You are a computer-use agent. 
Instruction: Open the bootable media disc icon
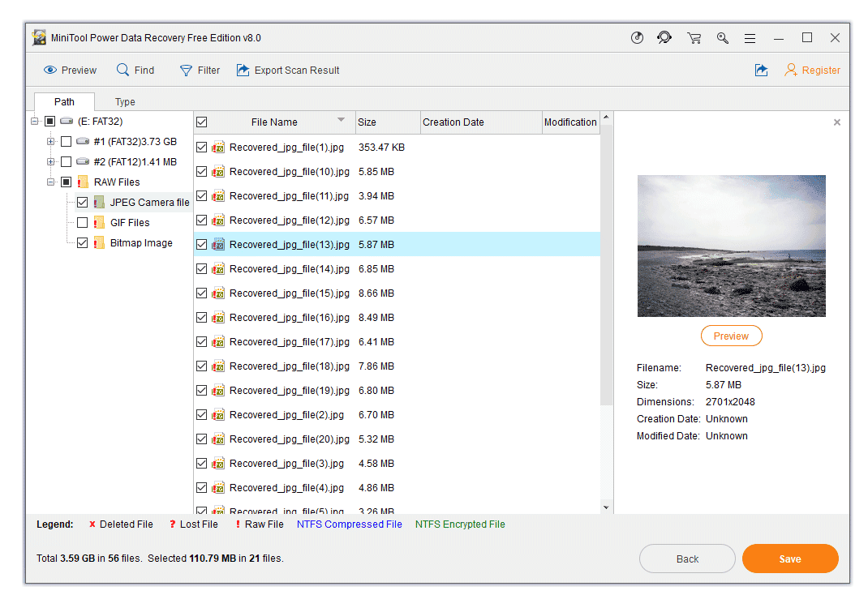coord(637,37)
